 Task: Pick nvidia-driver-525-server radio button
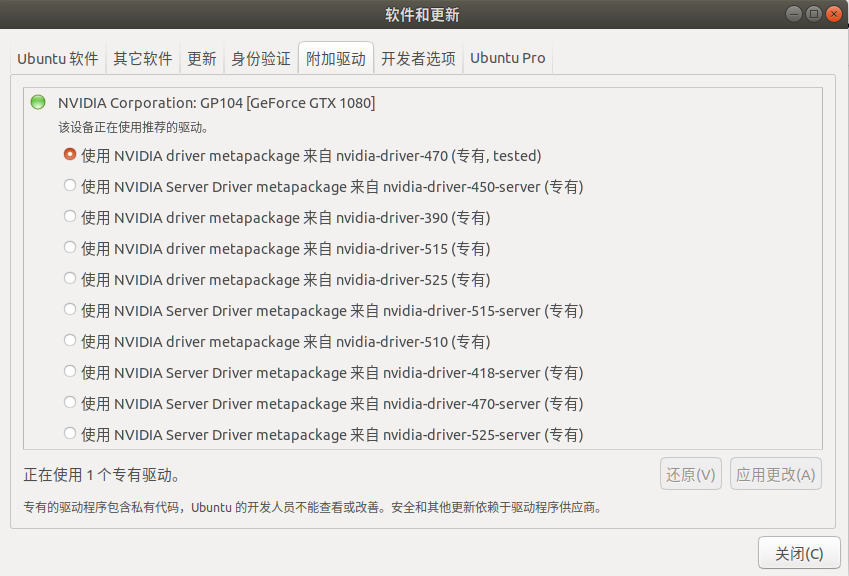[69, 433]
